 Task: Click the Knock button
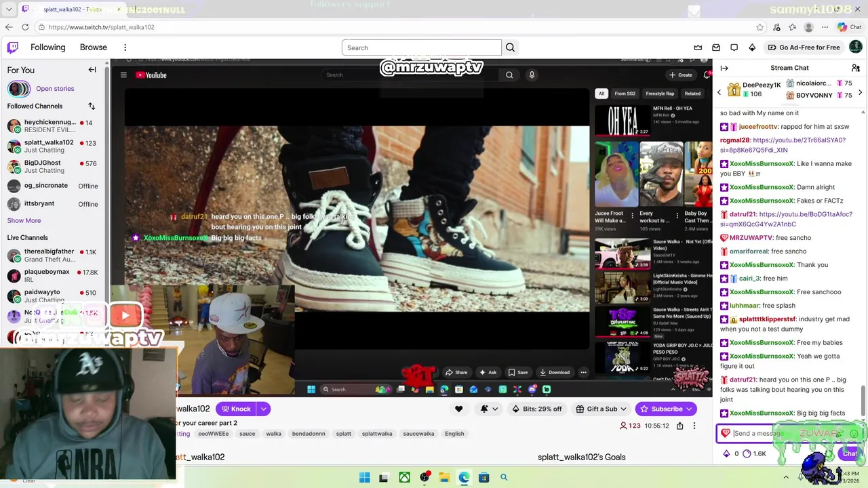point(236,409)
